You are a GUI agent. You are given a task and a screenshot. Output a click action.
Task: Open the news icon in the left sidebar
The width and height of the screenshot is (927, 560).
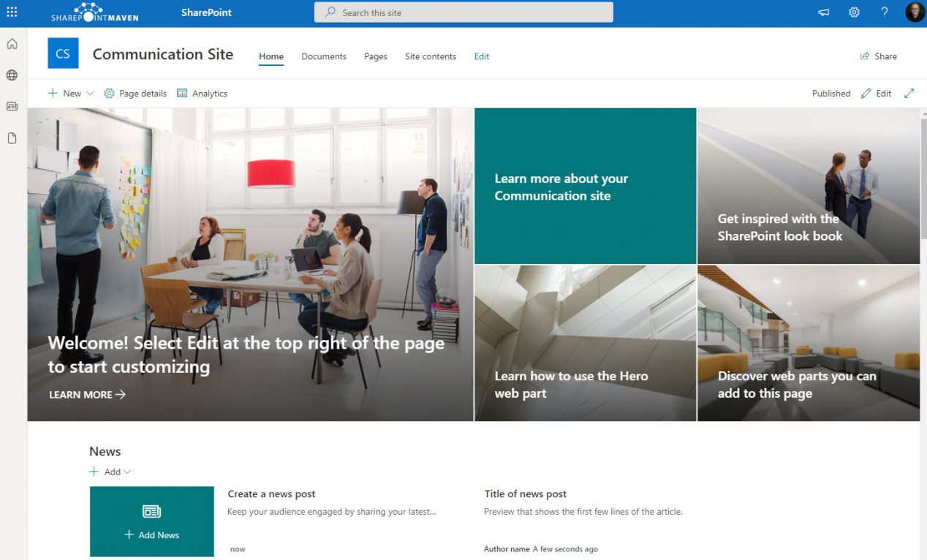tap(11, 105)
